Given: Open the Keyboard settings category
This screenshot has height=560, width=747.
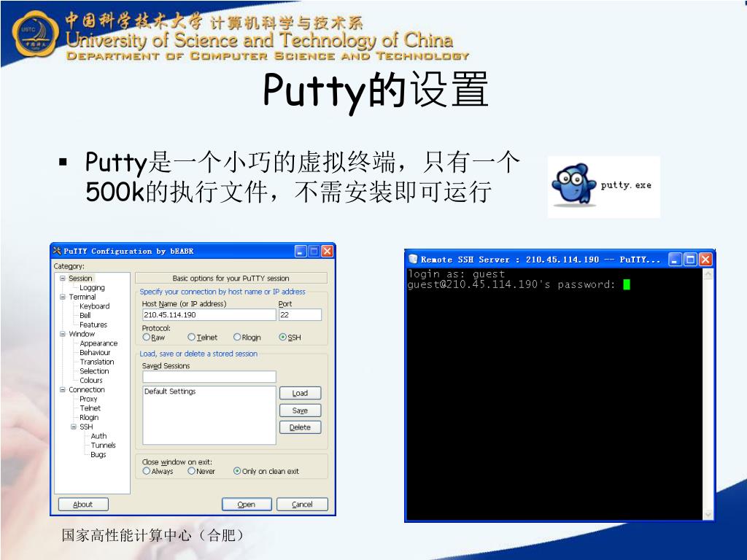Looking at the screenshot, I should (x=94, y=306).
